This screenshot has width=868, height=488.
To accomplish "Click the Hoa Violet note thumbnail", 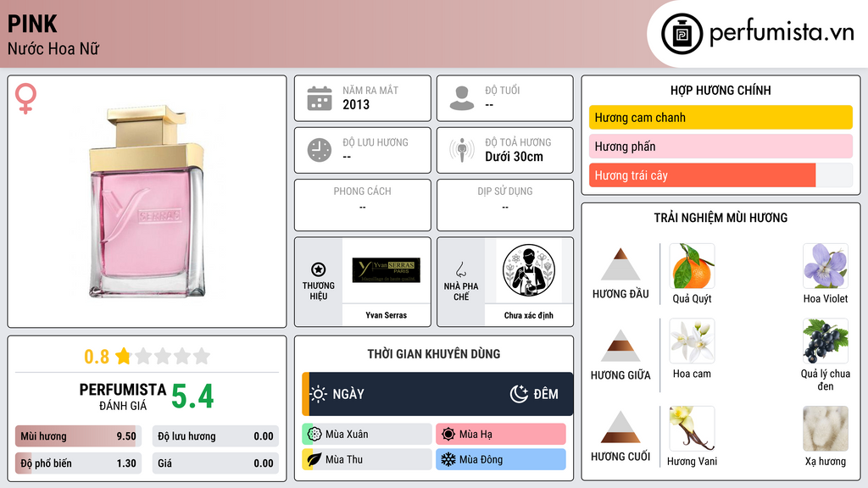I will coord(826,266).
